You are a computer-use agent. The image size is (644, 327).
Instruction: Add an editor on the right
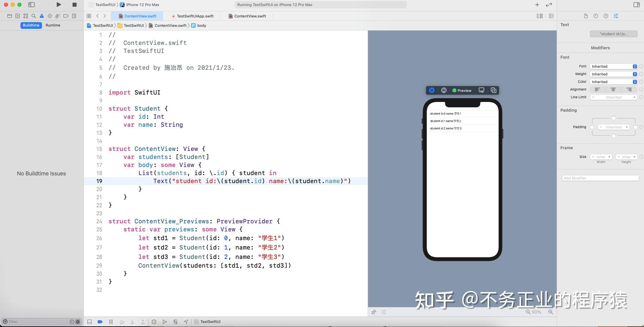[551, 16]
